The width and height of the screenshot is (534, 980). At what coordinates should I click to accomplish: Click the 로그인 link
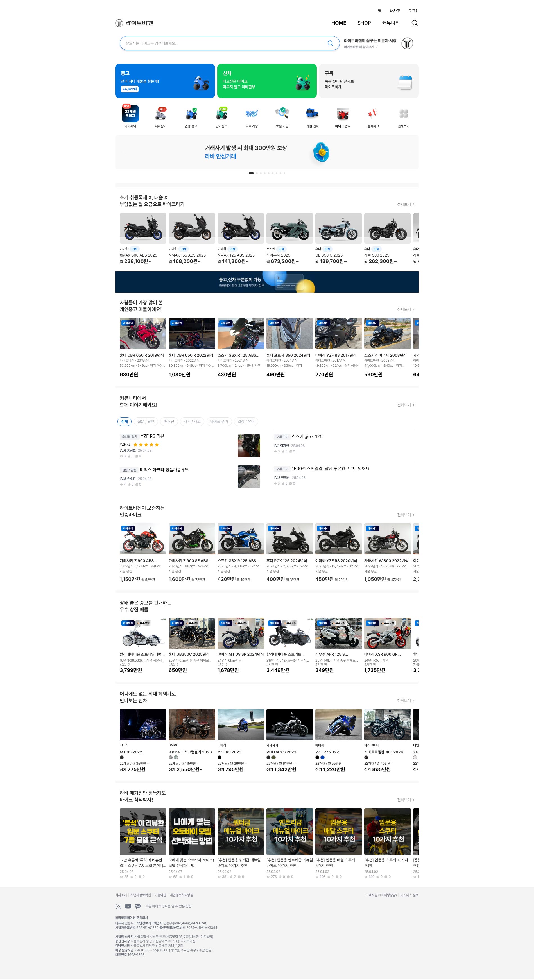click(413, 11)
